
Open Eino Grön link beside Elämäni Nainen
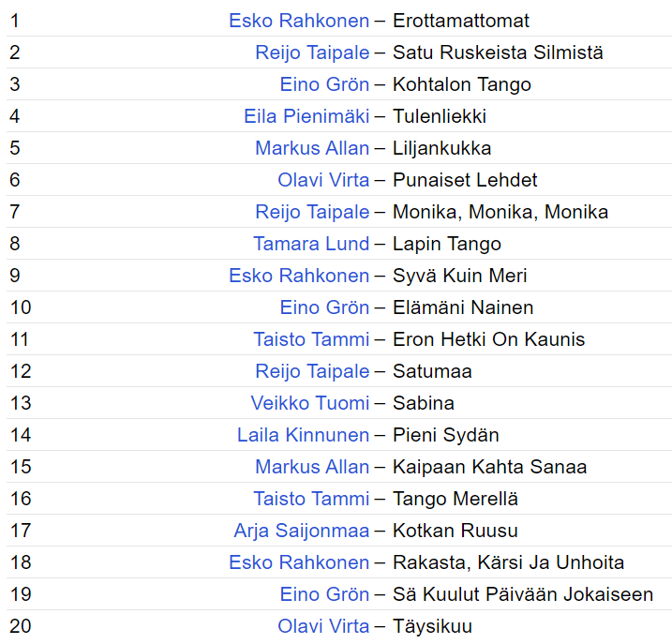coord(324,307)
